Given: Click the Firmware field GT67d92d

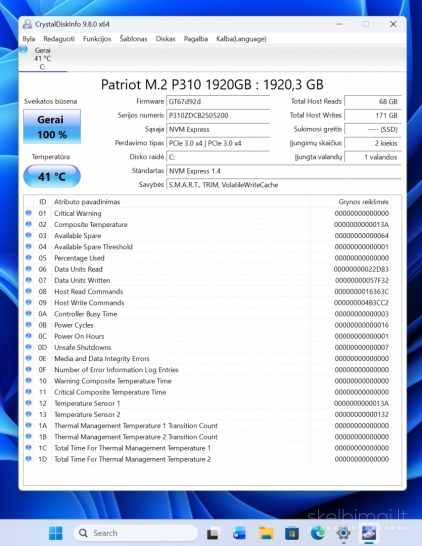Looking at the screenshot, I should click(x=218, y=102).
